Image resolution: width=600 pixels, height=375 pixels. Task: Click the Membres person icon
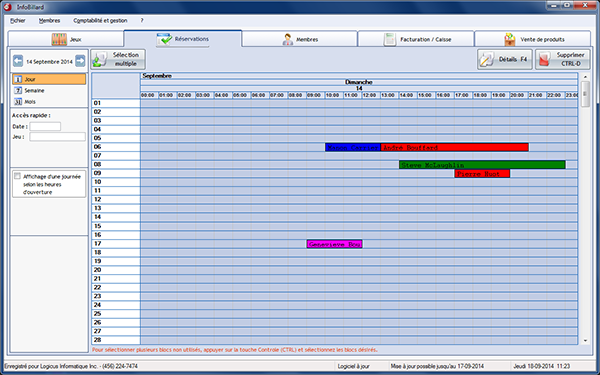[x=287, y=39]
